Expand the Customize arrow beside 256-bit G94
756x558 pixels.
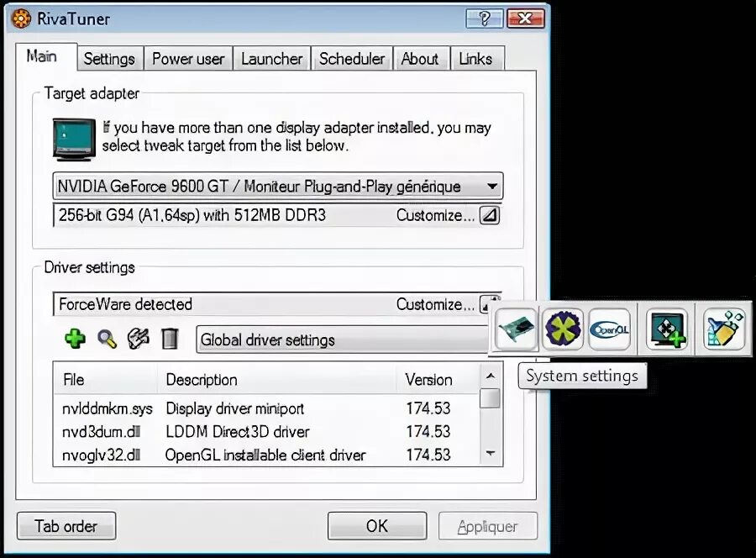pos(490,215)
